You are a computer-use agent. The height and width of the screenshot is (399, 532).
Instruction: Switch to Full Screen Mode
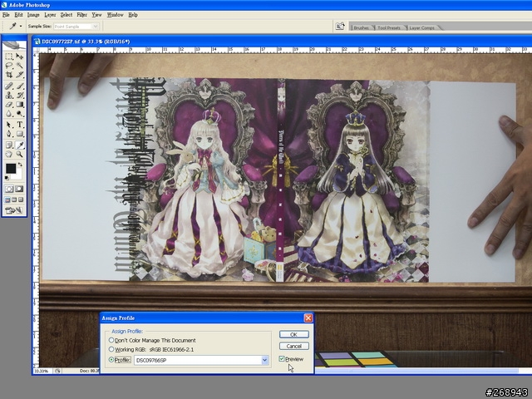[21, 199]
